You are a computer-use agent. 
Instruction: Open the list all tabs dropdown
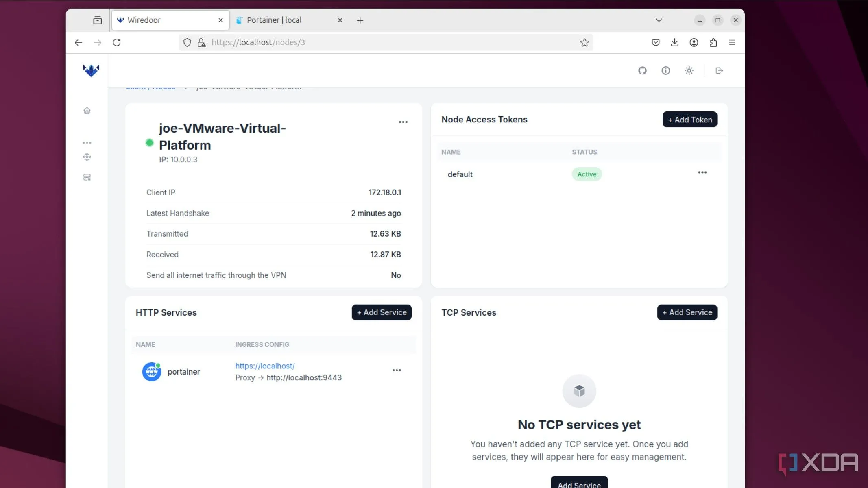click(659, 20)
